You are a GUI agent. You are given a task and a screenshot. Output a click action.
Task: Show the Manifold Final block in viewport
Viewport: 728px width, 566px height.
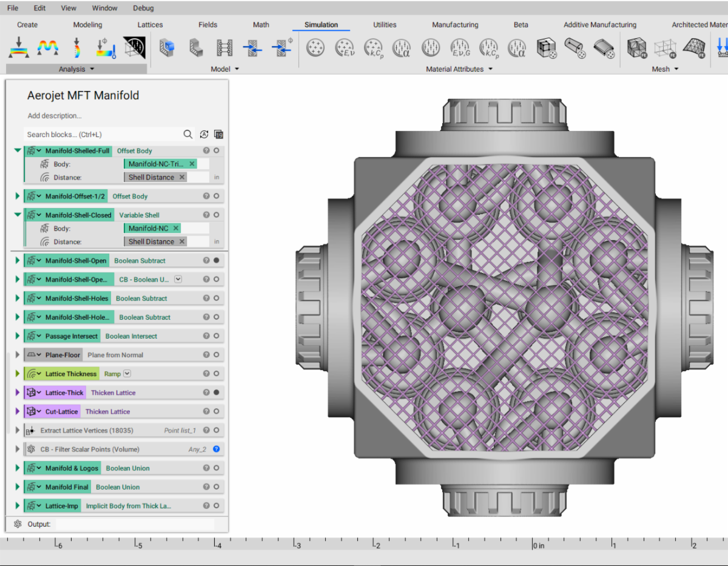click(x=216, y=487)
